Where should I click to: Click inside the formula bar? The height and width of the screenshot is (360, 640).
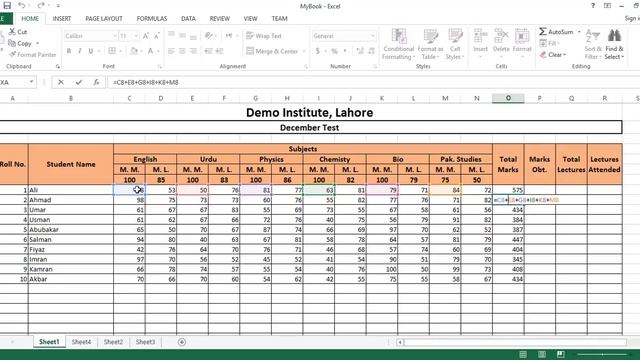(x=372, y=82)
